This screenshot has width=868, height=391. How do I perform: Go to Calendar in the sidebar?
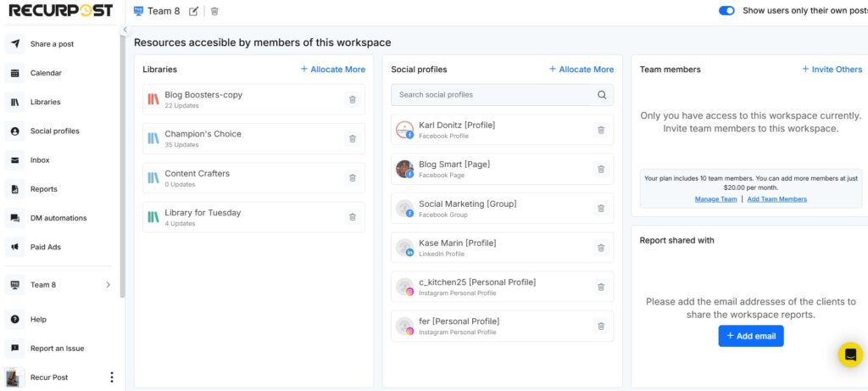[x=46, y=73]
